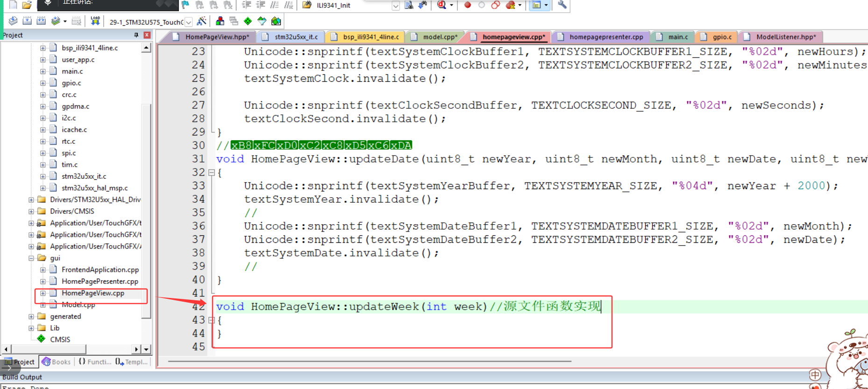This screenshot has height=389, width=868.
Task: Close the Project panel
Action: (147, 35)
